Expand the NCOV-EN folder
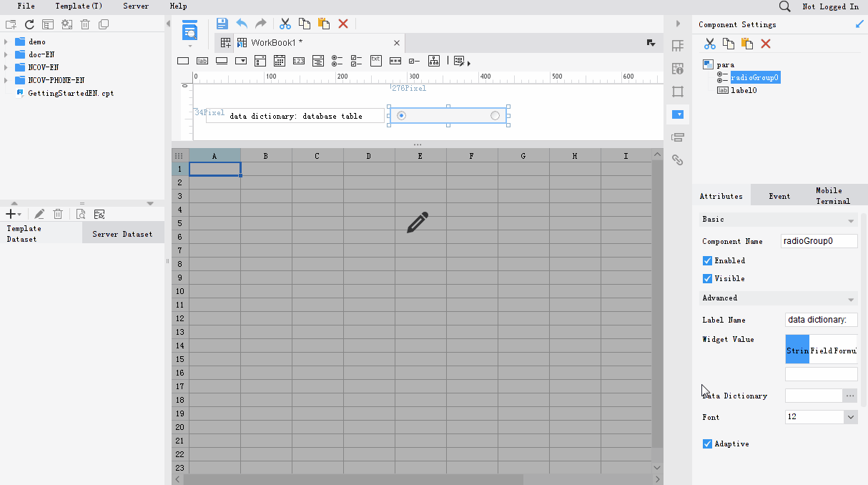 click(6, 67)
